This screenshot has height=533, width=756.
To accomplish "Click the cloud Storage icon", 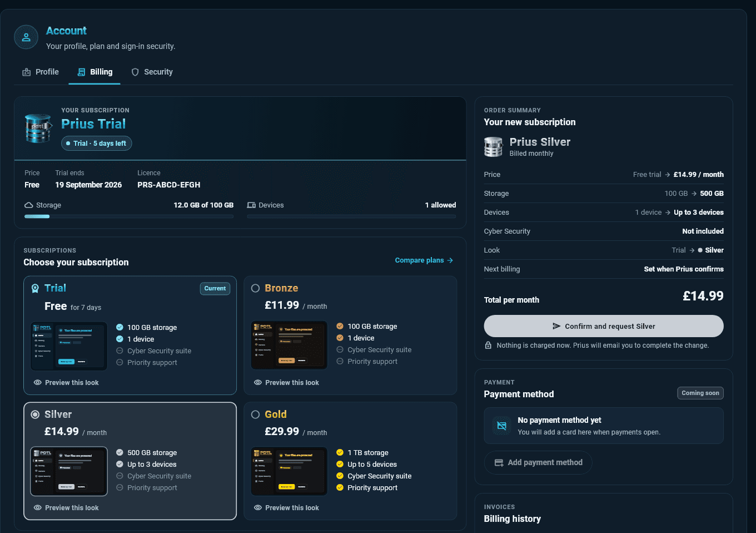I will point(29,205).
